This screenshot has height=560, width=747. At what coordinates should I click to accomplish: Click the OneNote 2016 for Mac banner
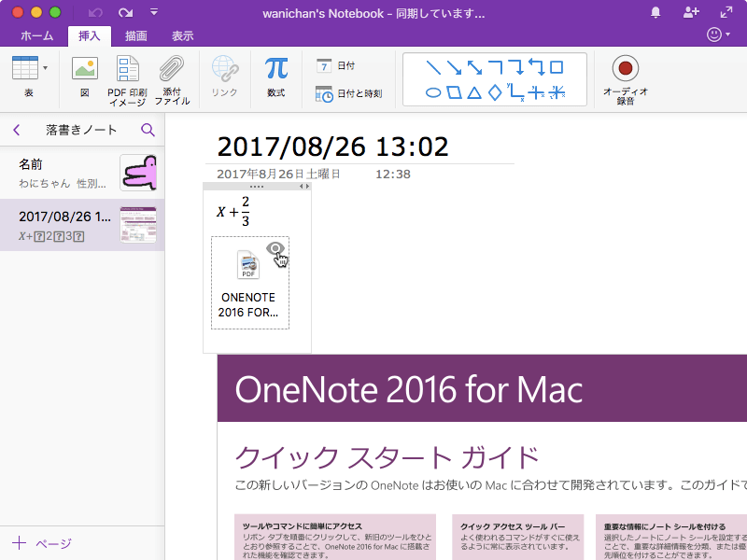click(482, 388)
